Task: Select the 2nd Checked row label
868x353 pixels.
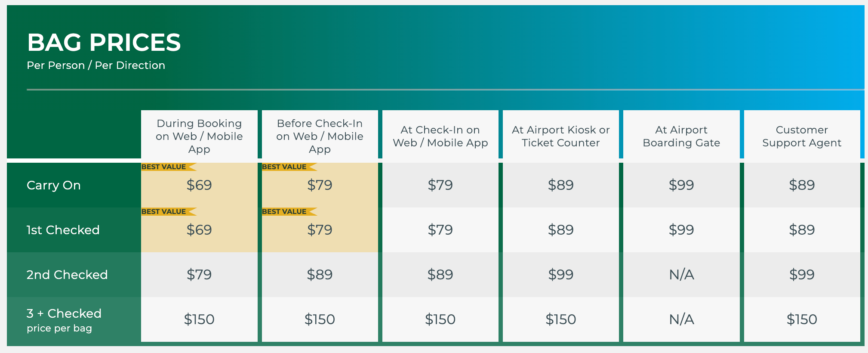Action: (67, 275)
